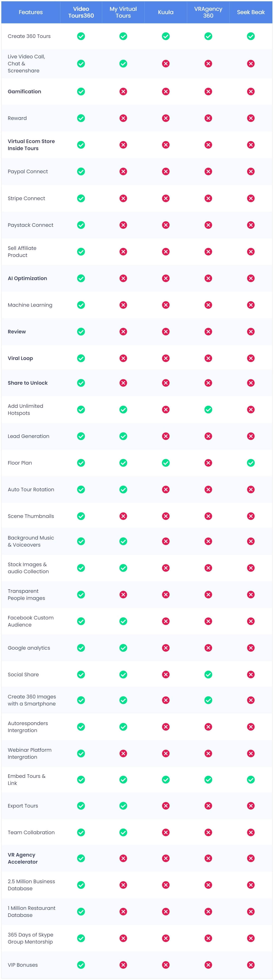The height and width of the screenshot is (980, 274).
Task: Click the VRAgency 360 red cross for Paypal Connect
Action: (208, 171)
